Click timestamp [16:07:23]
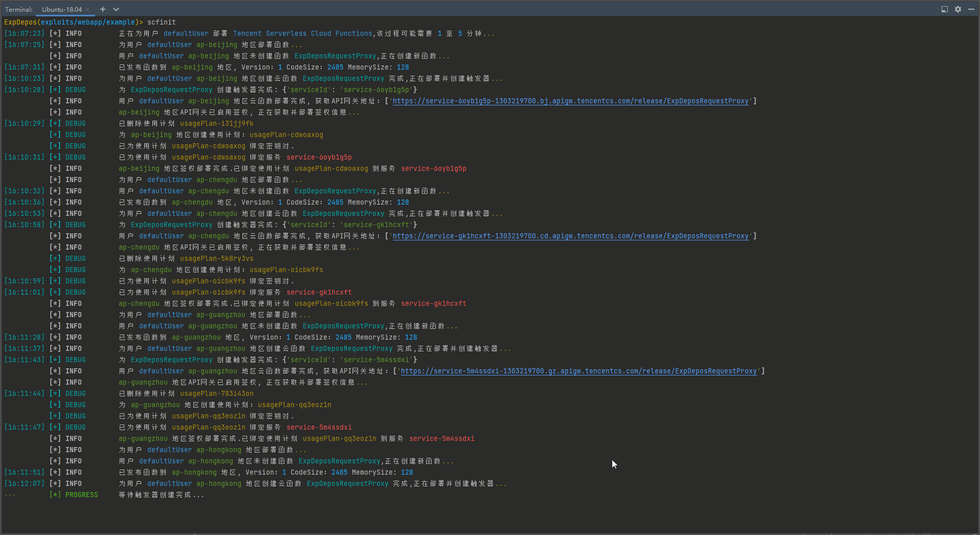The image size is (980, 535). (25, 34)
